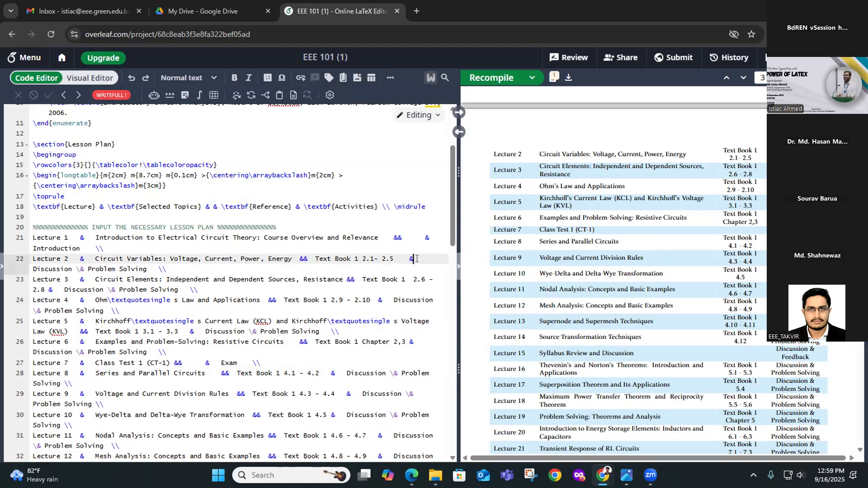Download the compiled PDF

pos(568,78)
